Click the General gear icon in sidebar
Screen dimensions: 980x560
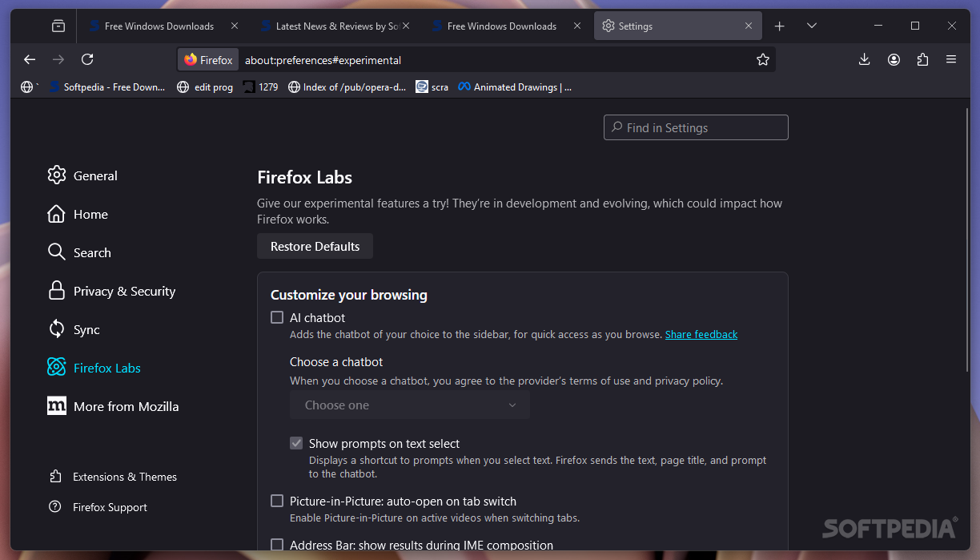click(x=56, y=175)
